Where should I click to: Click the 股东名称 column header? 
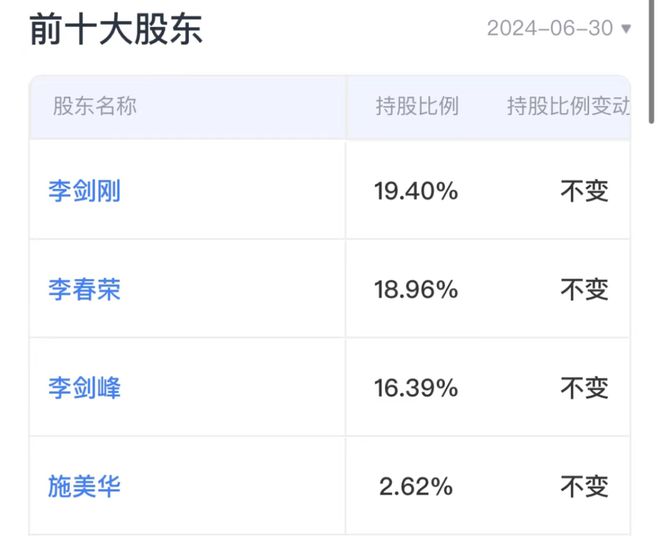point(95,106)
